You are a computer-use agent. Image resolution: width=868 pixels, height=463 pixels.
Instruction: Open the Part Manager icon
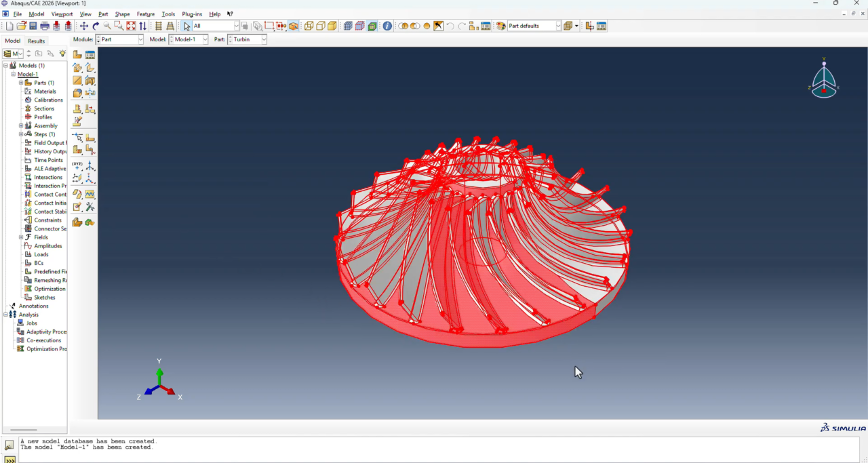(90, 54)
